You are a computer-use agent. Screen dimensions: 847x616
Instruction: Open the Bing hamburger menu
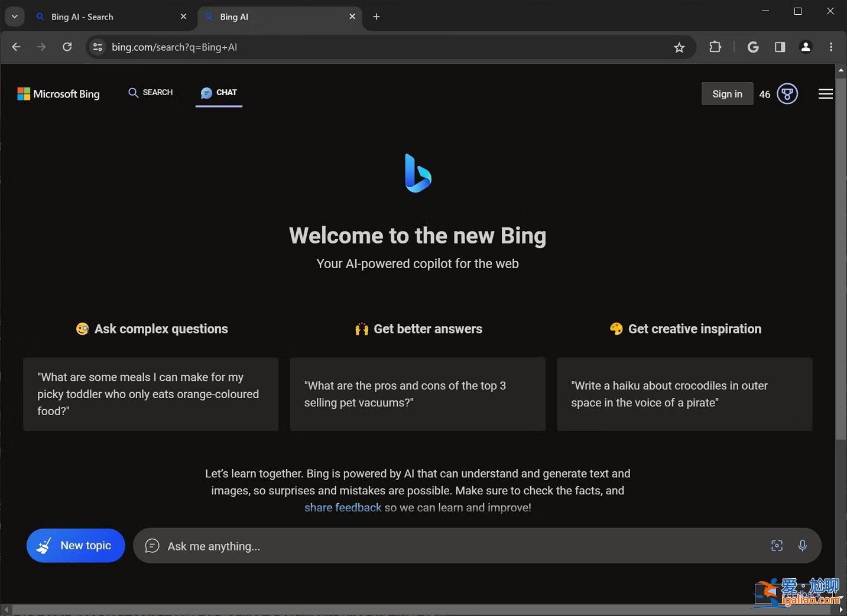coord(826,93)
